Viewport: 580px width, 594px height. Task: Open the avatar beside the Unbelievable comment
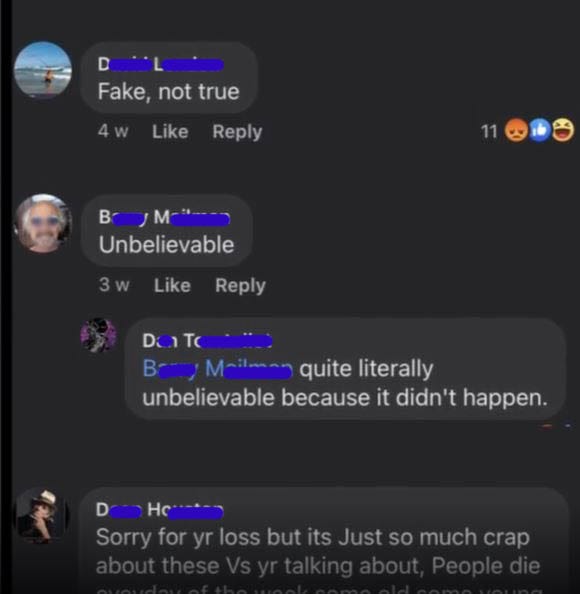coord(43,224)
